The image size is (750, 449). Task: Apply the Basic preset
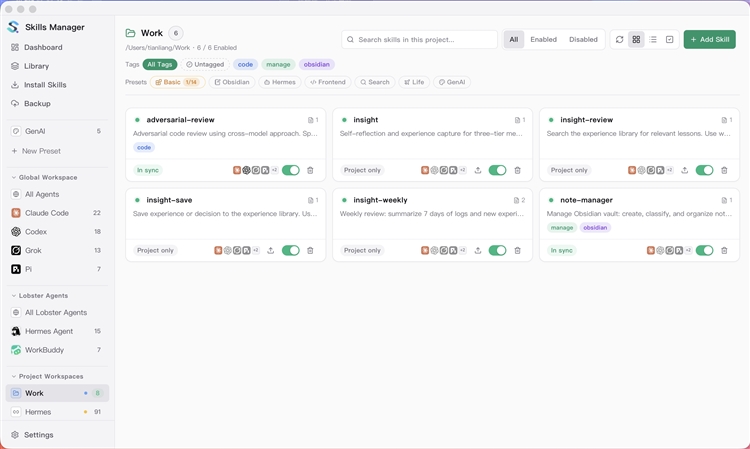click(x=177, y=82)
